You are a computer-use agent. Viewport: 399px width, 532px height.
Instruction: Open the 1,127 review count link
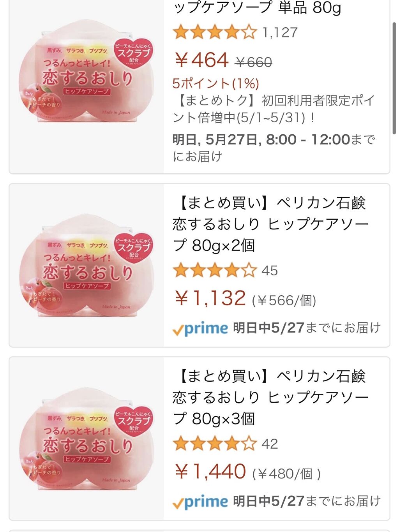point(280,32)
